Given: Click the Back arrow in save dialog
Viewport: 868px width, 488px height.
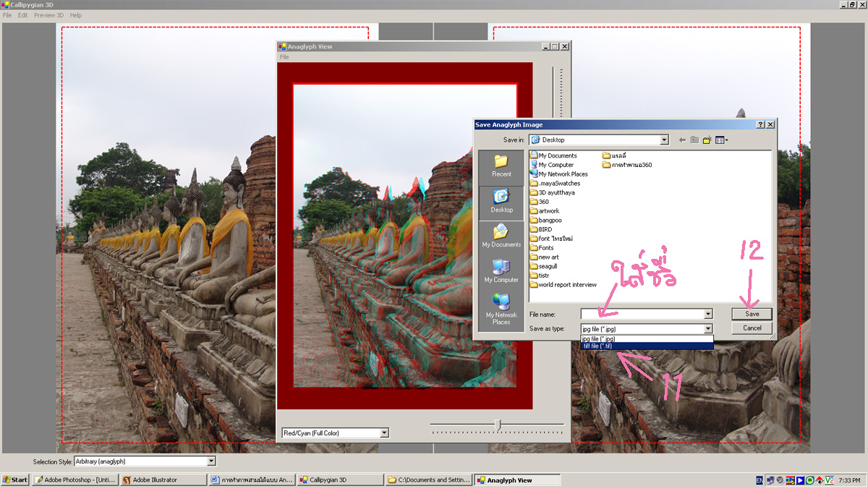Looking at the screenshot, I should coord(681,140).
